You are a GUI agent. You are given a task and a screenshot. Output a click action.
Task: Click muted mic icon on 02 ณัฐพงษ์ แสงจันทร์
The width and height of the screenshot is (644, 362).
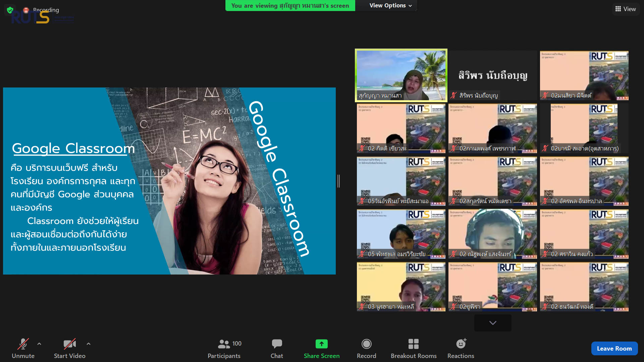453,254
